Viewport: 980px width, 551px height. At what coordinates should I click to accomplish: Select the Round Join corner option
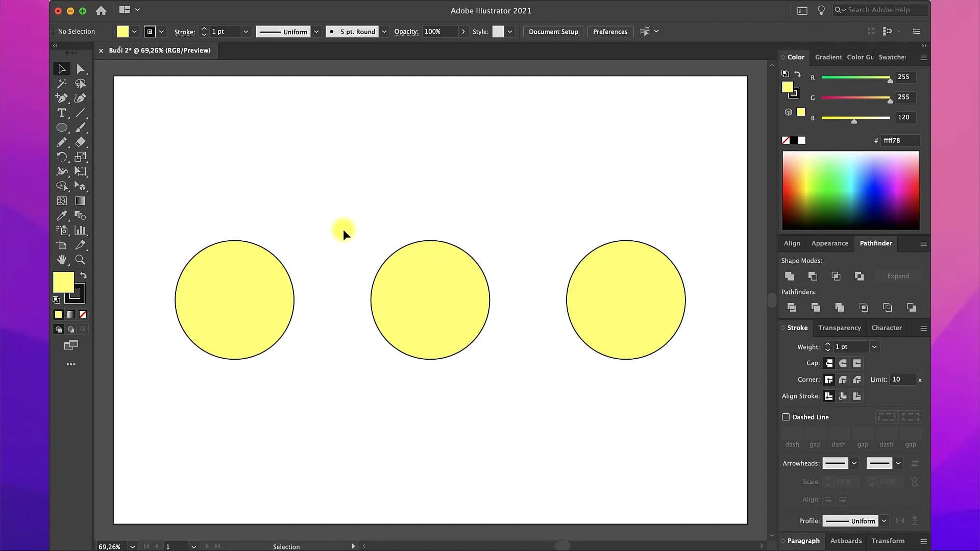pos(843,380)
